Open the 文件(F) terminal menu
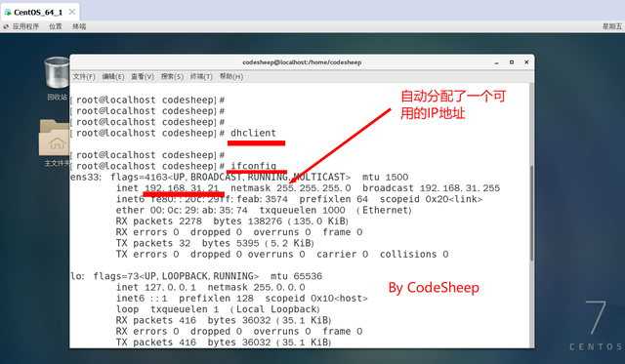Viewport: 625px width, 364px height. (x=84, y=76)
